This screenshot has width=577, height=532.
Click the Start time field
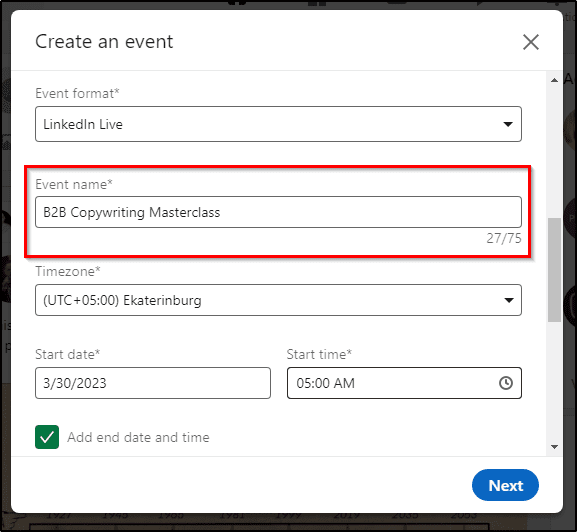click(404, 383)
